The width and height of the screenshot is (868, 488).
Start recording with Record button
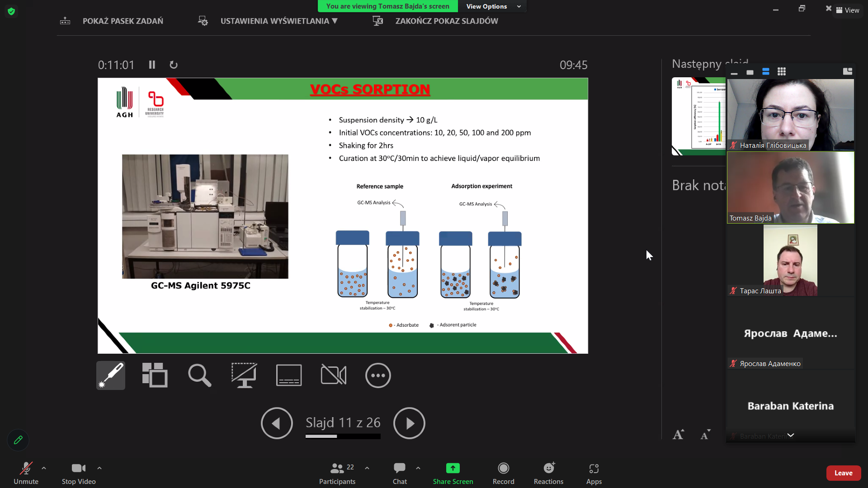click(x=503, y=473)
